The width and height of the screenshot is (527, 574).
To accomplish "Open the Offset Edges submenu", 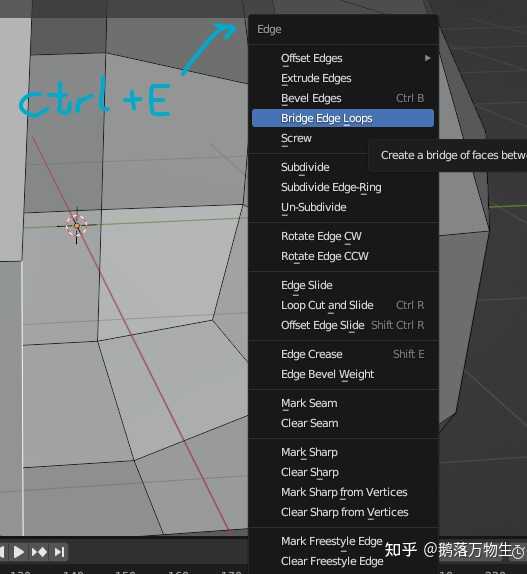I will 343,58.
